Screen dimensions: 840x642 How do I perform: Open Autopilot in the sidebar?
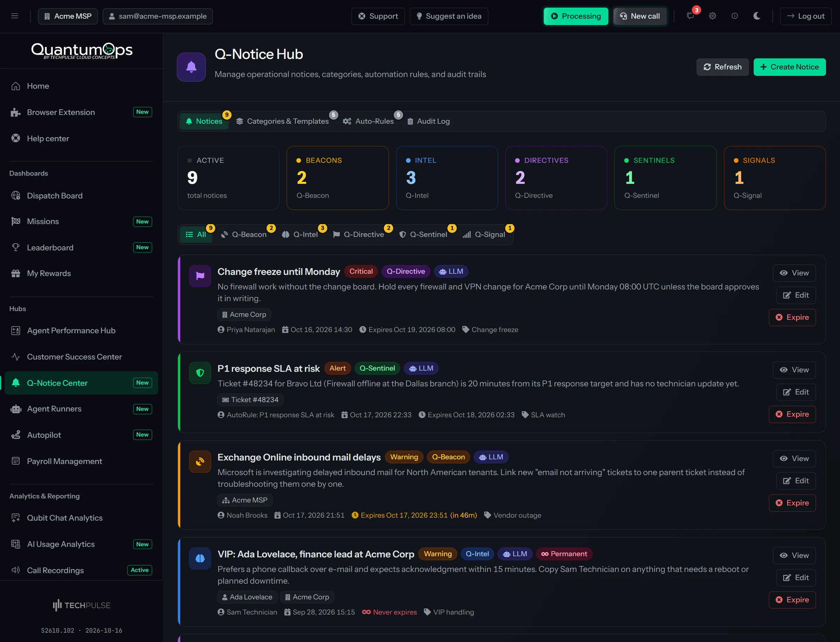tap(81, 435)
